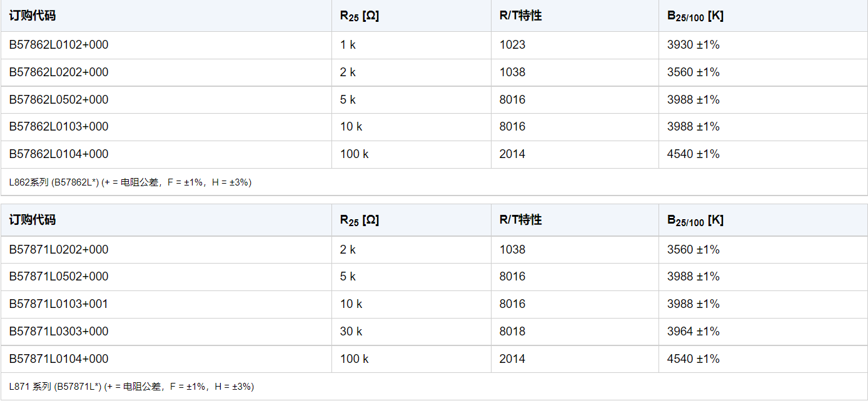868x401 pixels.
Task: Select B57871L0103+001 order code
Action: pyautogui.click(x=59, y=304)
